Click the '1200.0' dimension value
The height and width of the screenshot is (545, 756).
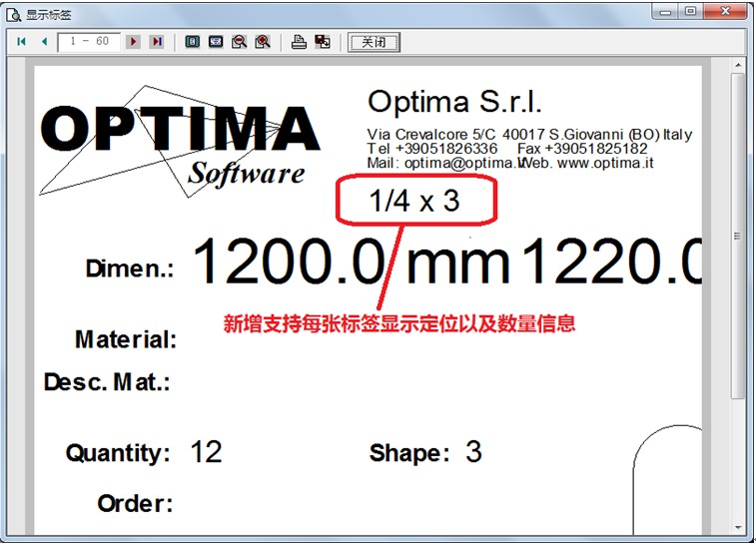(289, 261)
